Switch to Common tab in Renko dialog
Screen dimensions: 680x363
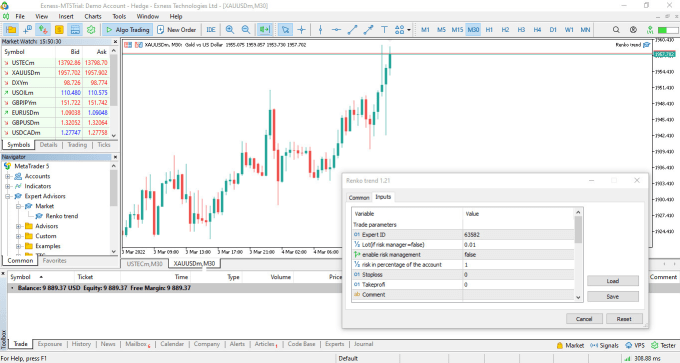tap(359, 197)
